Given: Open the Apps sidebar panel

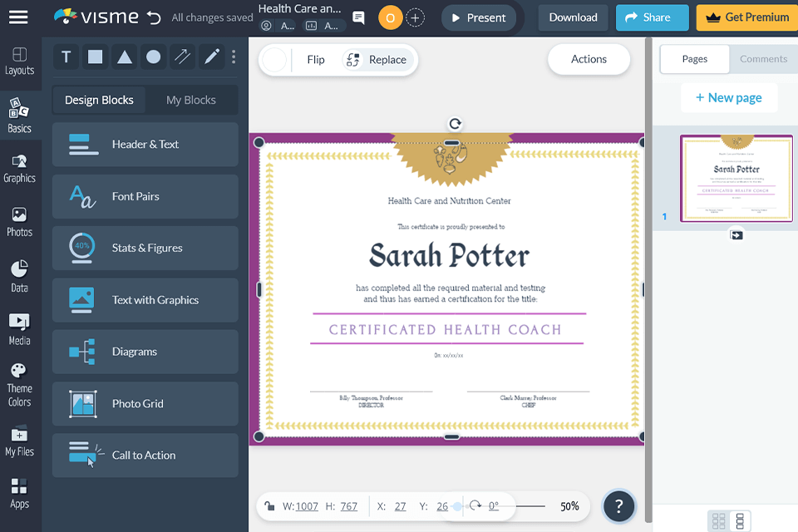Looking at the screenshot, I should pyautogui.click(x=19, y=493).
